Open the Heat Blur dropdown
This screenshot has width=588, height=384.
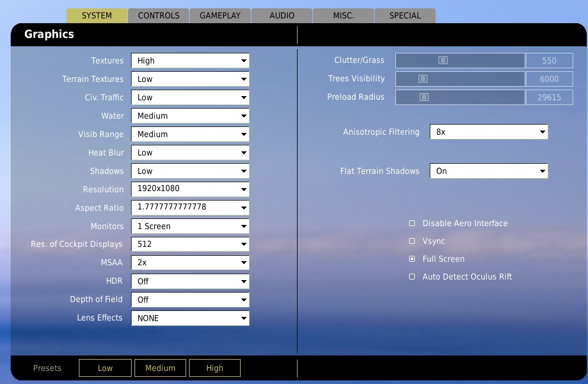[x=190, y=153]
